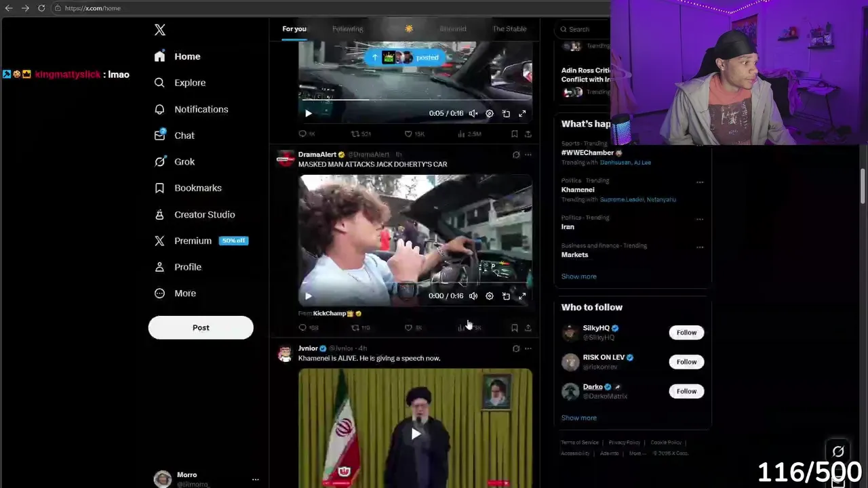
Task: Open Iran trend more options
Action: 700,220
